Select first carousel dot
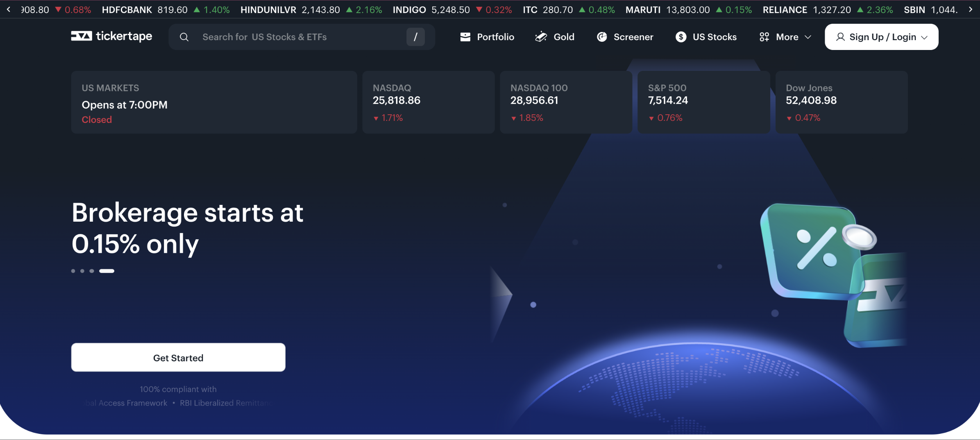Viewport: 980px width, 440px height. [73, 271]
